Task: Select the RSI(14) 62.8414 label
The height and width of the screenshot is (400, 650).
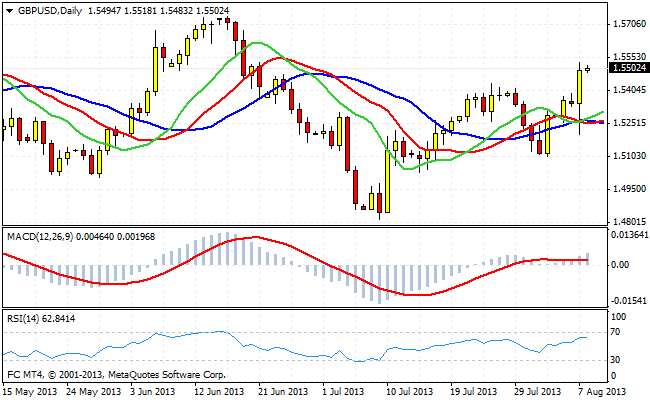Action: click(x=41, y=319)
